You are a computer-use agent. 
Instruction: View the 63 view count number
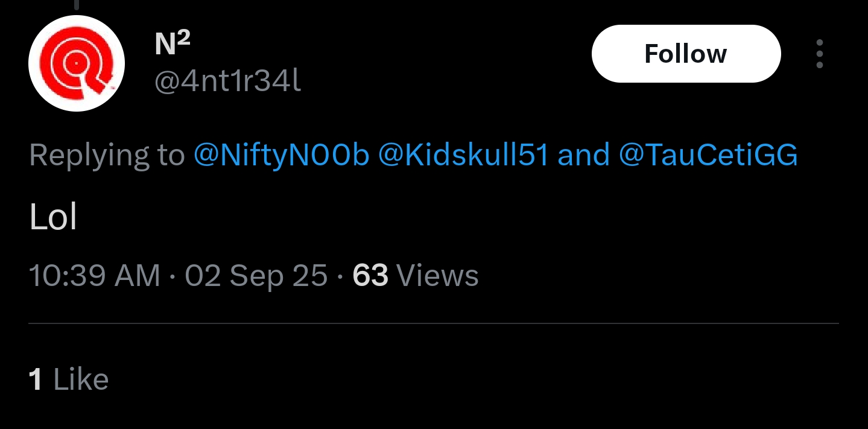coord(370,276)
